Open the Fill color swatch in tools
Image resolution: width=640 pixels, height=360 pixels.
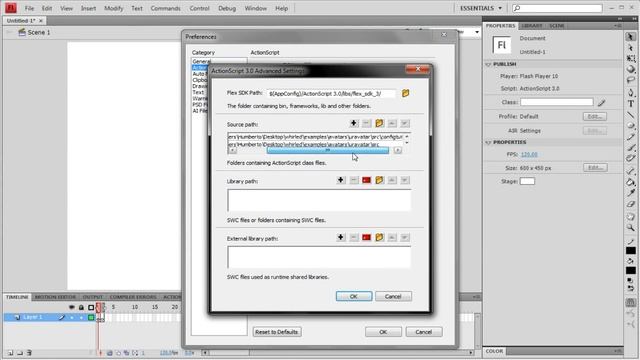coord(631,271)
